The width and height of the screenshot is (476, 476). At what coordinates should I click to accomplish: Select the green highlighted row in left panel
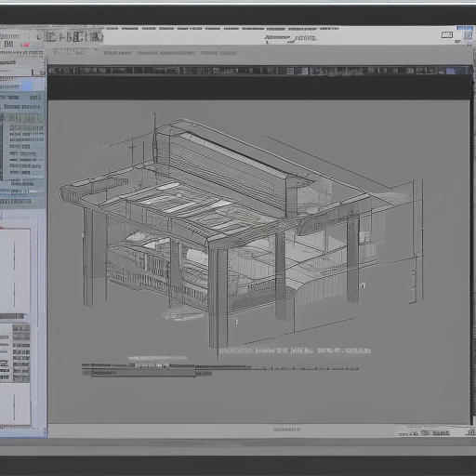pos(21,117)
